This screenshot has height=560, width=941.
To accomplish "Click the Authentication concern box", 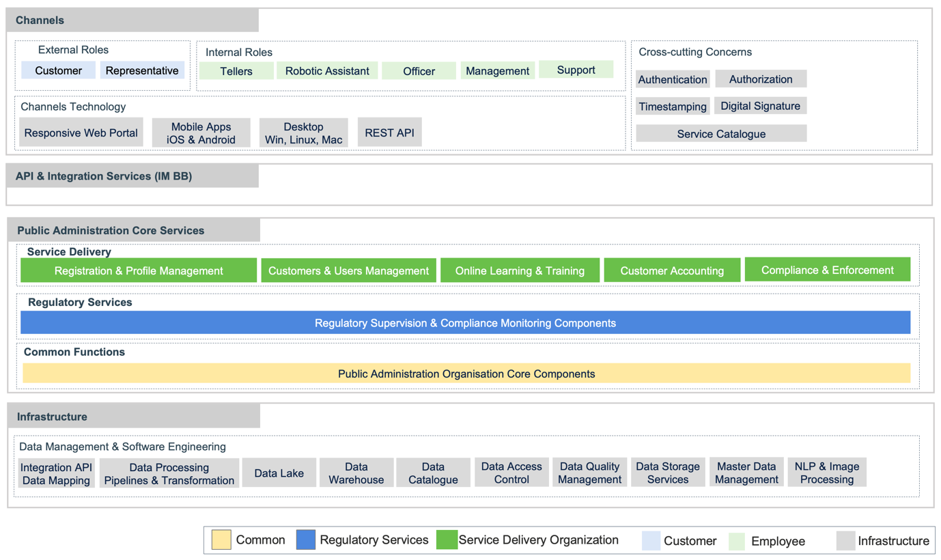I will pos(673,79).
